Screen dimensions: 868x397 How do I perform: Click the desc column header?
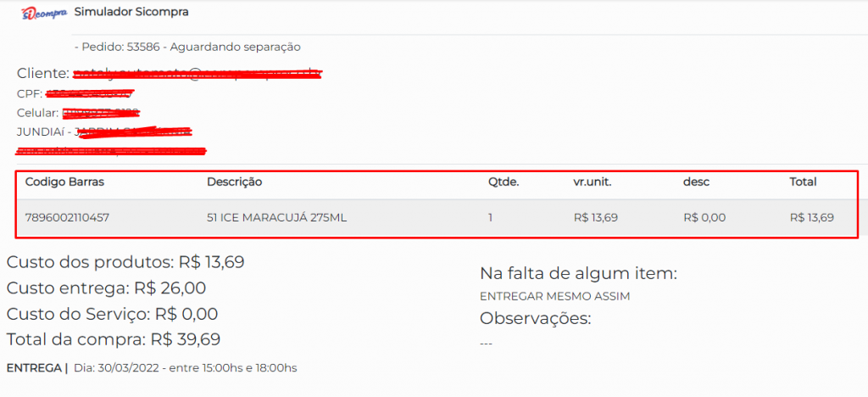point(696,182)
